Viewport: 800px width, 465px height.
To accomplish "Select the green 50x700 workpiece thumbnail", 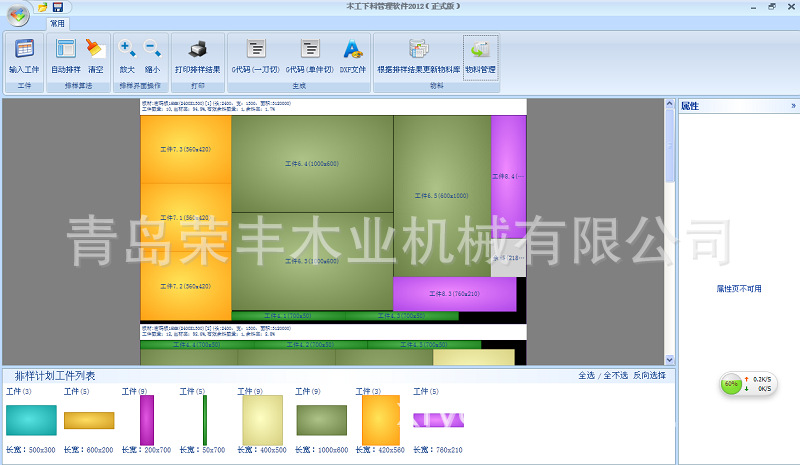I will pos(205,420).
